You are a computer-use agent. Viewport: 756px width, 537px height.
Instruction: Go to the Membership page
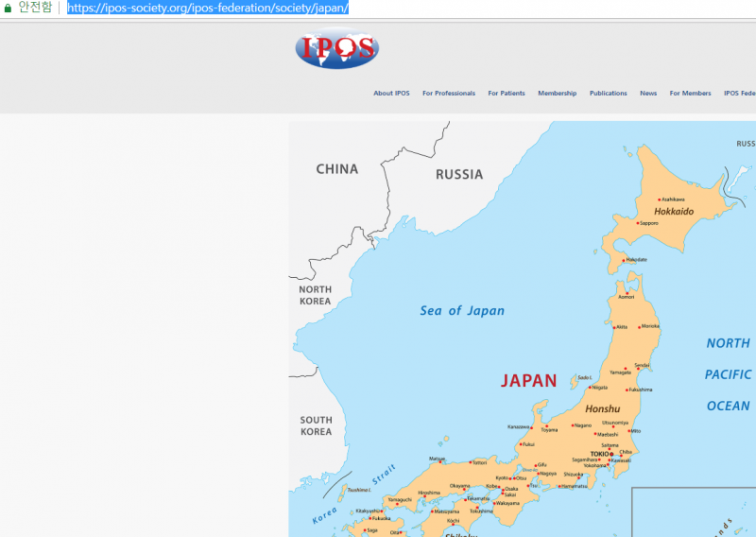click(x=557, y=94)
